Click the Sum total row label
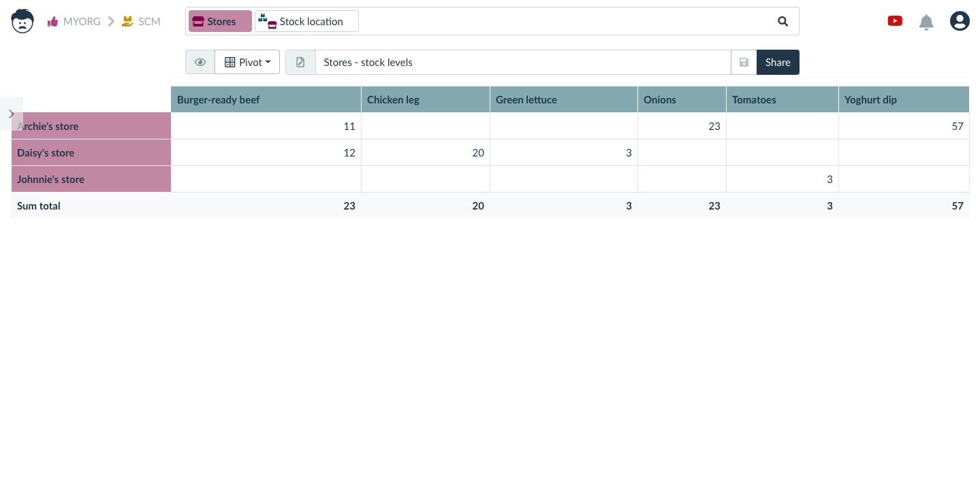This screenshot has width=980, height=481. click(39, 205)
